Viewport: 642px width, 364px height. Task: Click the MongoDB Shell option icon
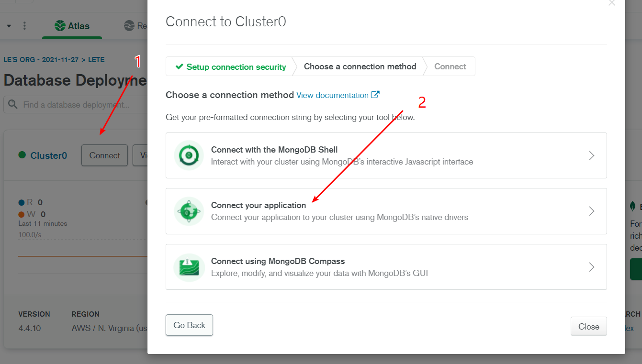pos(189,155)
